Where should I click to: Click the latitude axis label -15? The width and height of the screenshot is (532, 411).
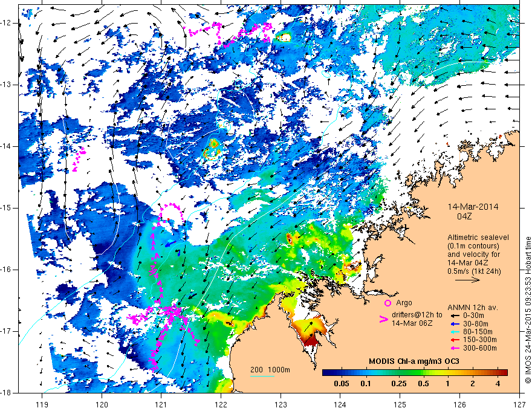click(x=6, y=208)
